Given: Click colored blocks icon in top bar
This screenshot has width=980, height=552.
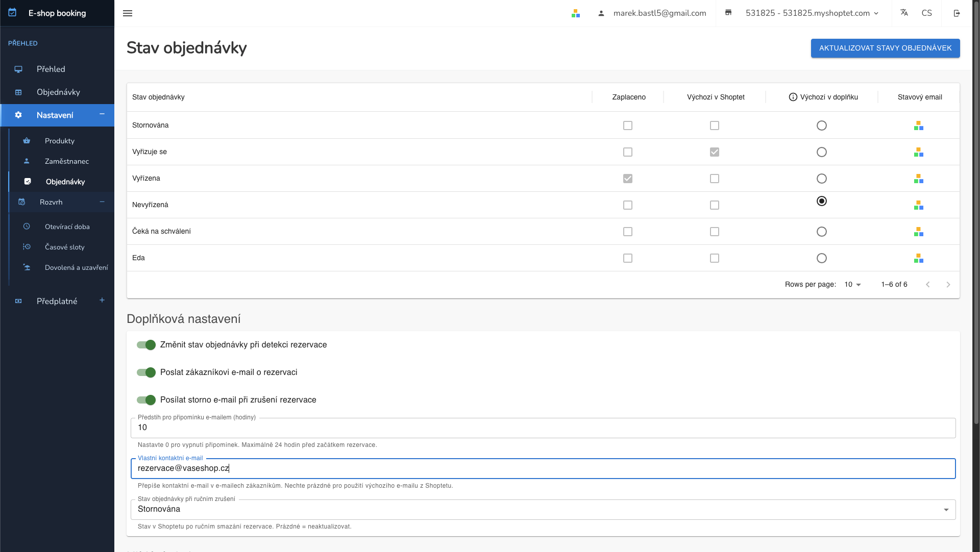Looking at the screenshot, I should (576, 13).
